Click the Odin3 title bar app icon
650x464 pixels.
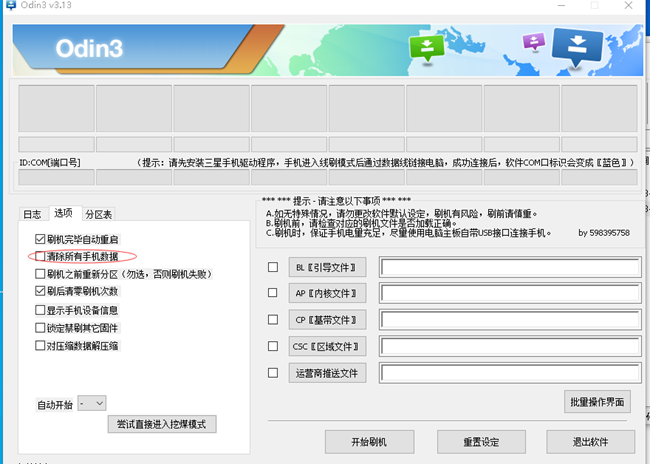point(8,7)
